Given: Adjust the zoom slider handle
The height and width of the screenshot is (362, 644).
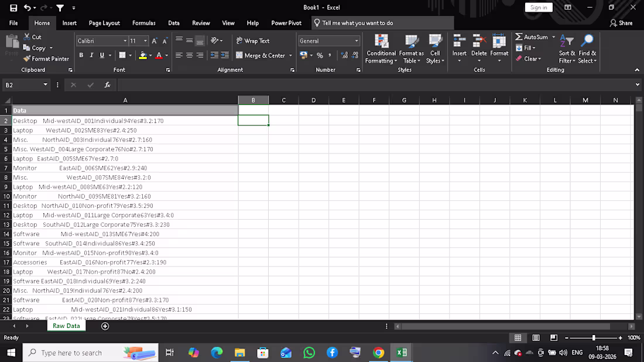Looking at the screenshot, I should (x=594, y=338).
